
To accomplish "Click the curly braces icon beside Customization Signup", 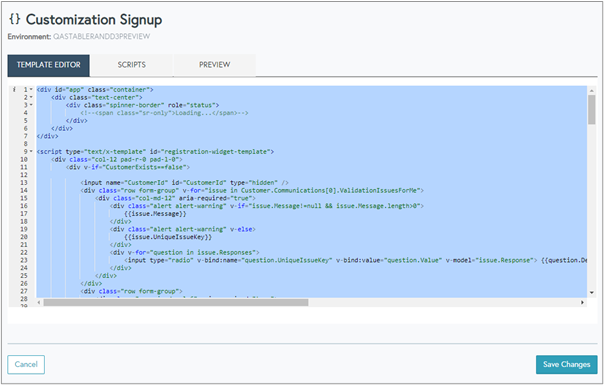I will [15, 19].
